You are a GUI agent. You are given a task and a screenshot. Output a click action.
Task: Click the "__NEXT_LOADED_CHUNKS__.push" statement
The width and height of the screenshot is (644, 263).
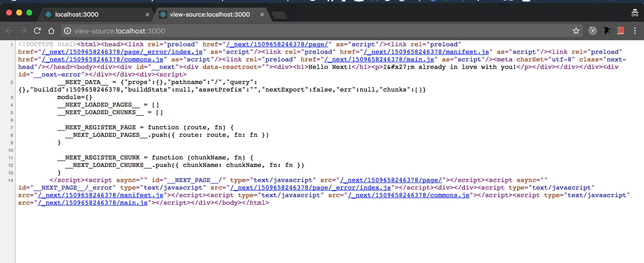(x=185, y=165)
